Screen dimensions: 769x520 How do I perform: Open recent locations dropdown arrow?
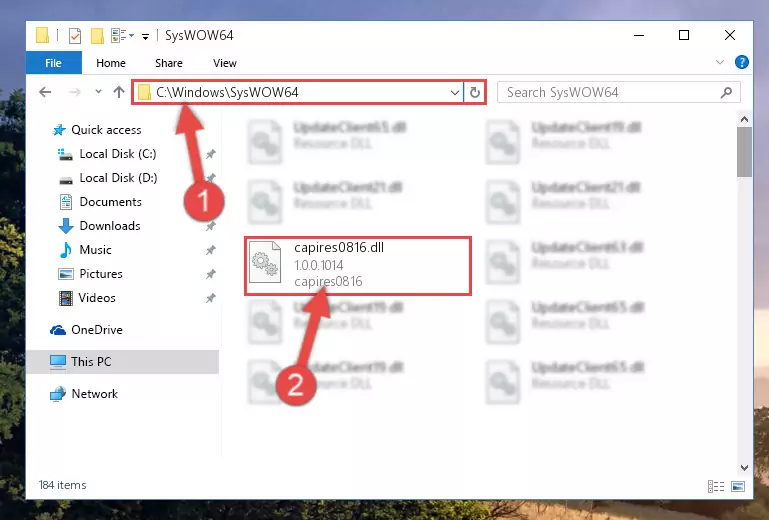click(x=98, y=91)
